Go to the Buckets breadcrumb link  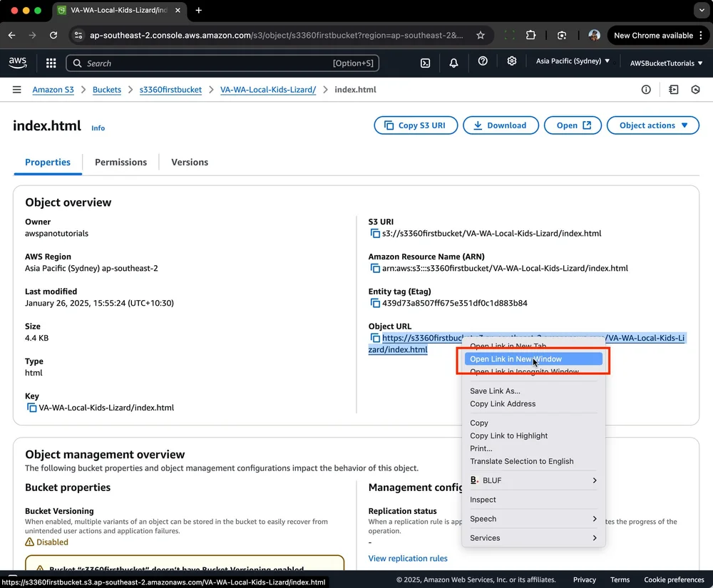tap(107, 90)
